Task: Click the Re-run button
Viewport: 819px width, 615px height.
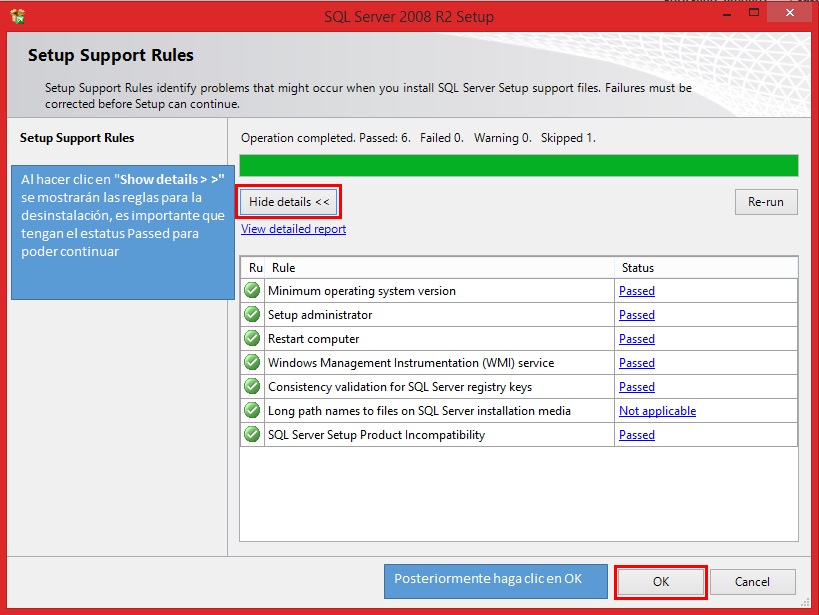Action: click(x=766, y=202)
